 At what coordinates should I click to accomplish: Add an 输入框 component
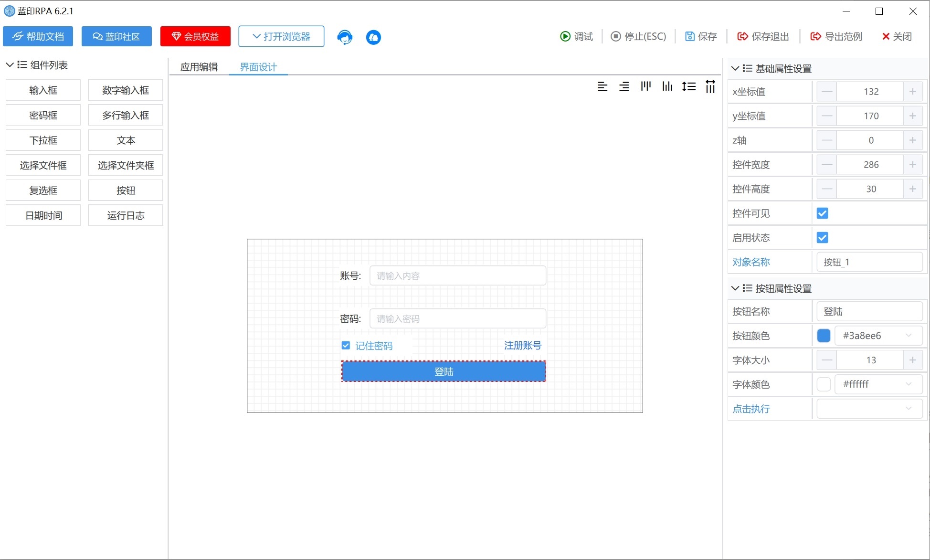click(43, 90)
